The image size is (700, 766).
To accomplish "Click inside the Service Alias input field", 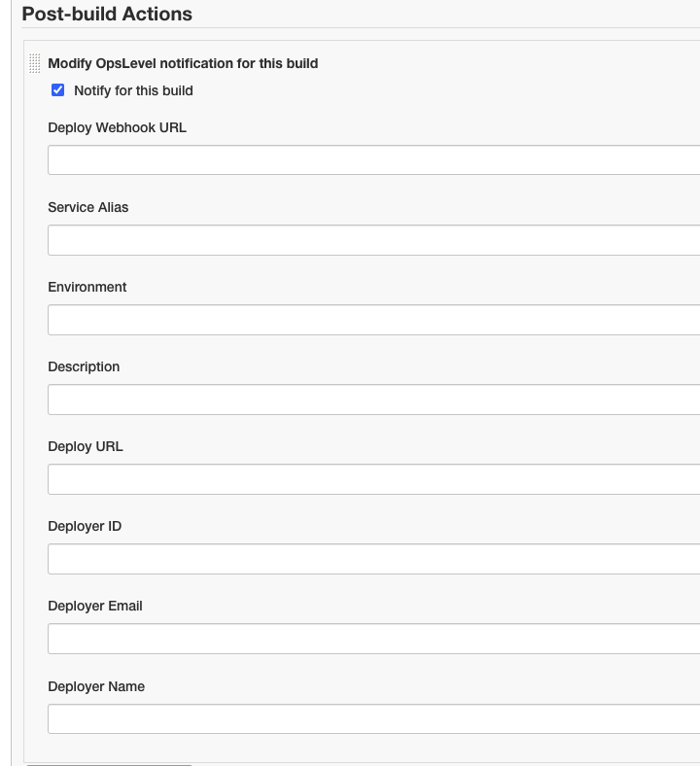I will pos(373,240).
